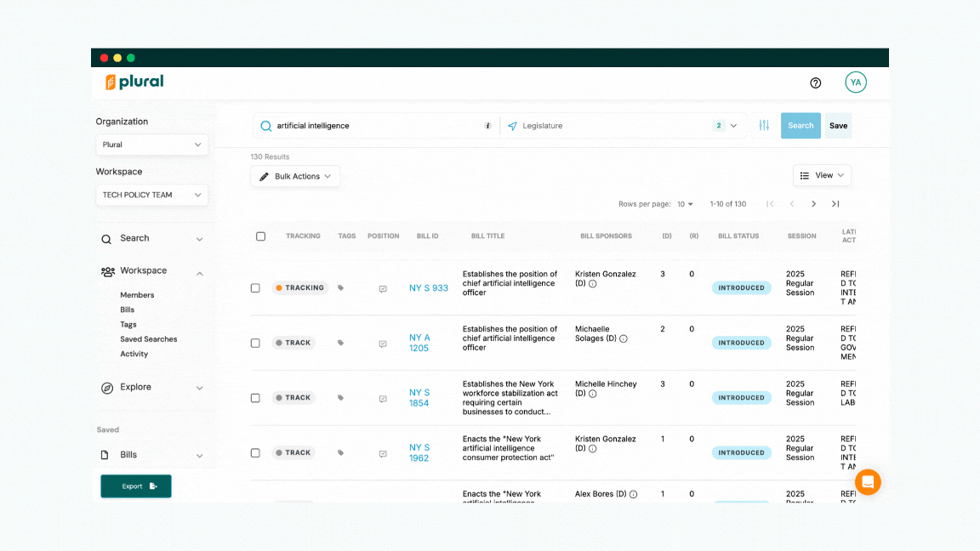
Task: Click info icon next to Michaelle Solages
Action: 624,338
